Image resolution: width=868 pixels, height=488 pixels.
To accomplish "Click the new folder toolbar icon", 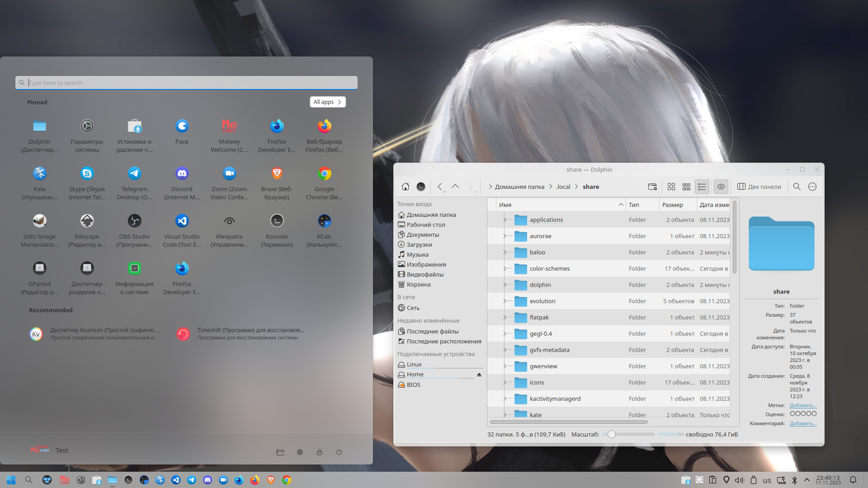I will click(x=652, y=187).
